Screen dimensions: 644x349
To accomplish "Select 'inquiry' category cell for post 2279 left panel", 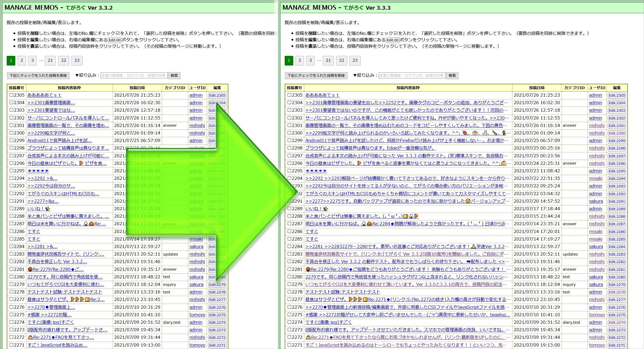I will click(170, 284).
